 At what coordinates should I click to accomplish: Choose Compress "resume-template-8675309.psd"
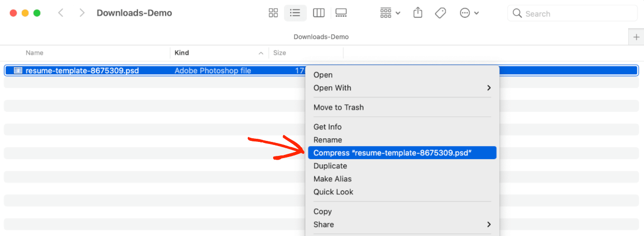(402, 153)
